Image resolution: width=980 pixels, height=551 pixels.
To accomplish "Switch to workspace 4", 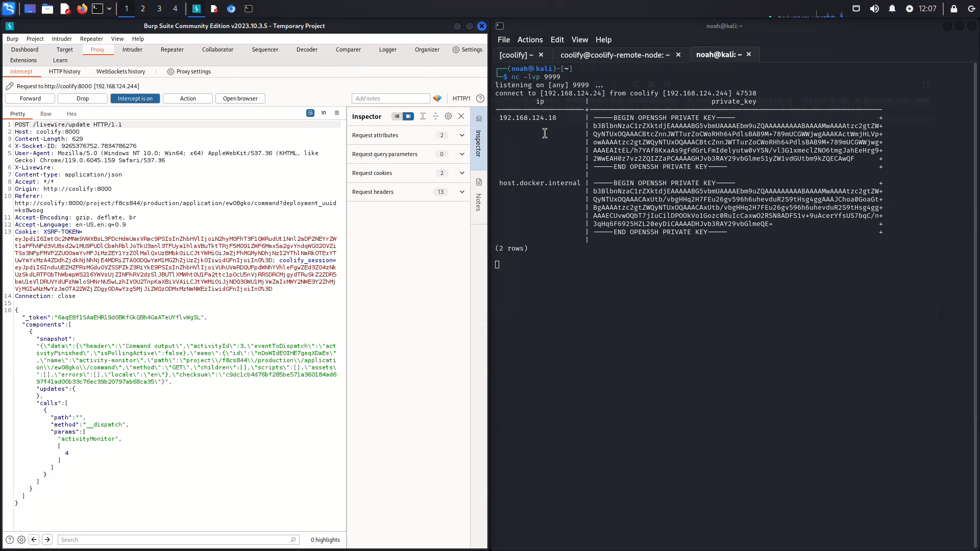I will [x=175, y=9].
